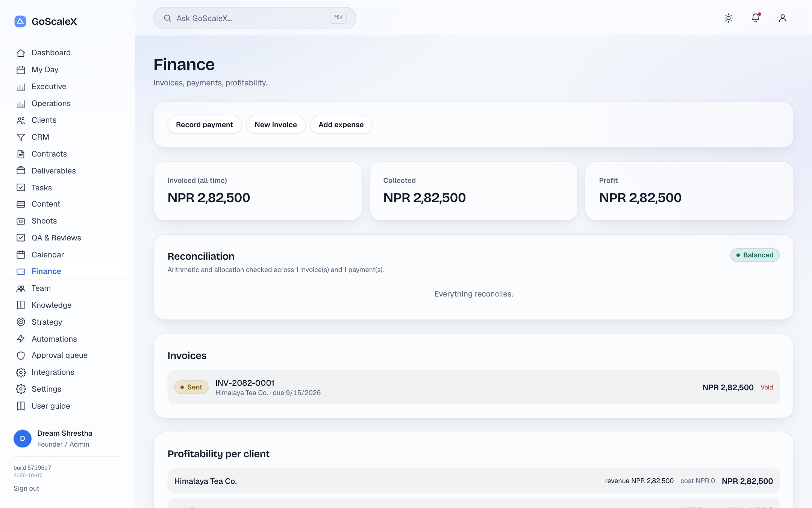Click the Integrations gear icon
The height and width of the screenshot is (508, 812).
click(21, 373)
